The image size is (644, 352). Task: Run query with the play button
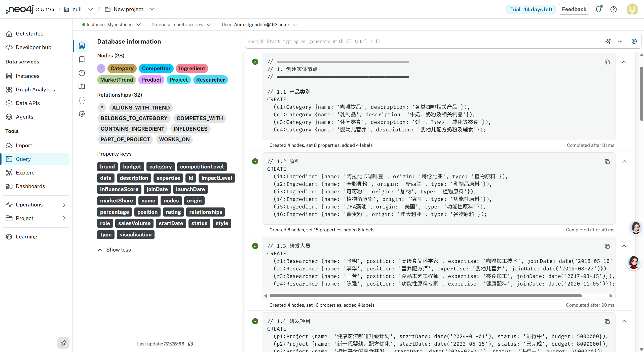point(634,41)
